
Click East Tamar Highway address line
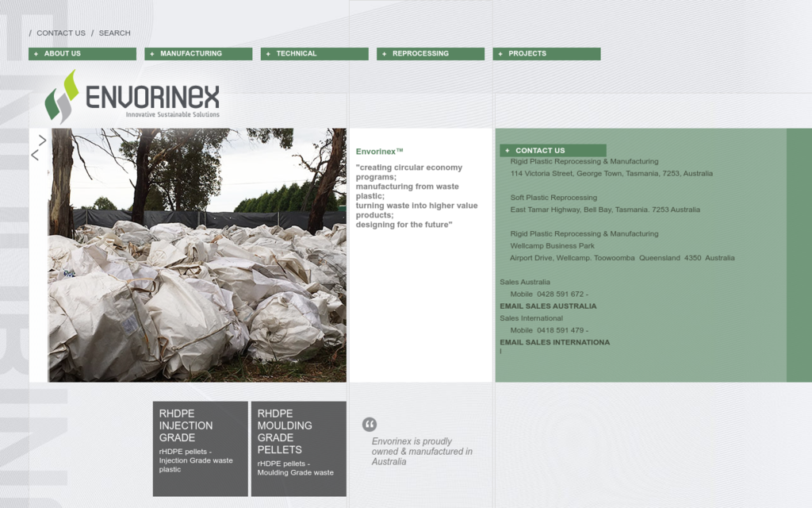pos(605,210)
